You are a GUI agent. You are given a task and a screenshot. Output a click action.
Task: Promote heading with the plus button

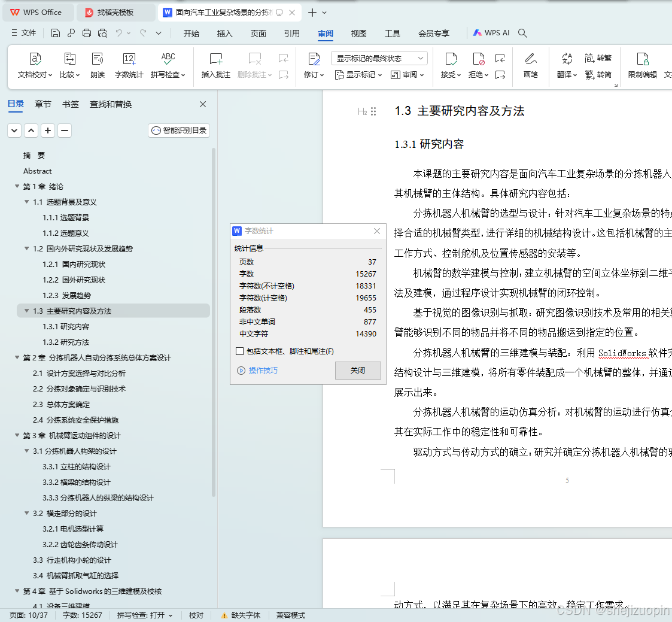48,131
